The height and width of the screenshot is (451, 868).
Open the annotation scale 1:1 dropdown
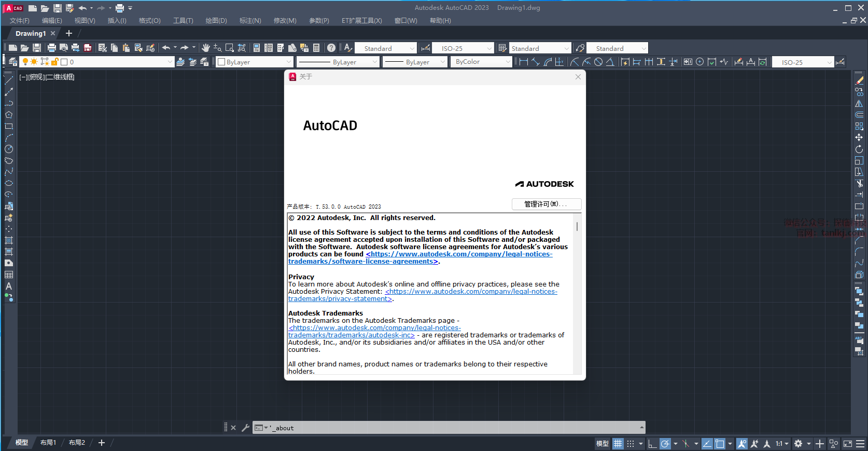(x=782, y=443)
